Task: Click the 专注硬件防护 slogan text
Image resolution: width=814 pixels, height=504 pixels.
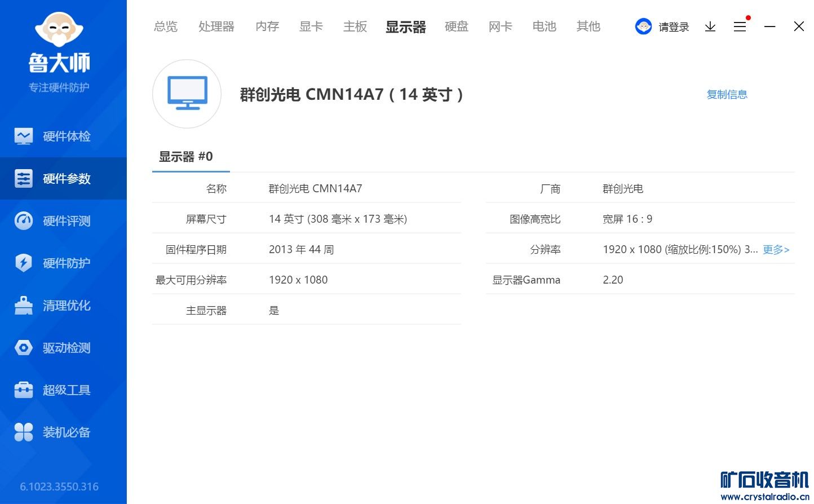Action: pyautogui.click(x=59, y=87)
